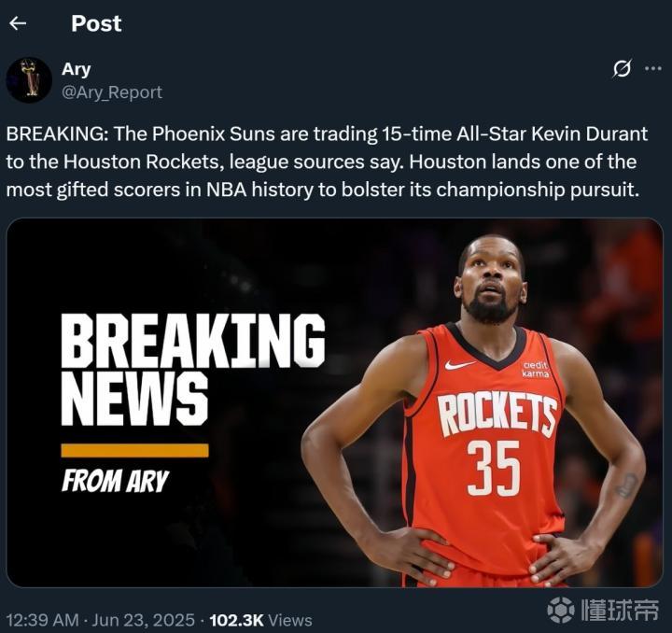Open the three-dot more options menu
Viewport: 672px width, 633px height.
pos(652,68)
